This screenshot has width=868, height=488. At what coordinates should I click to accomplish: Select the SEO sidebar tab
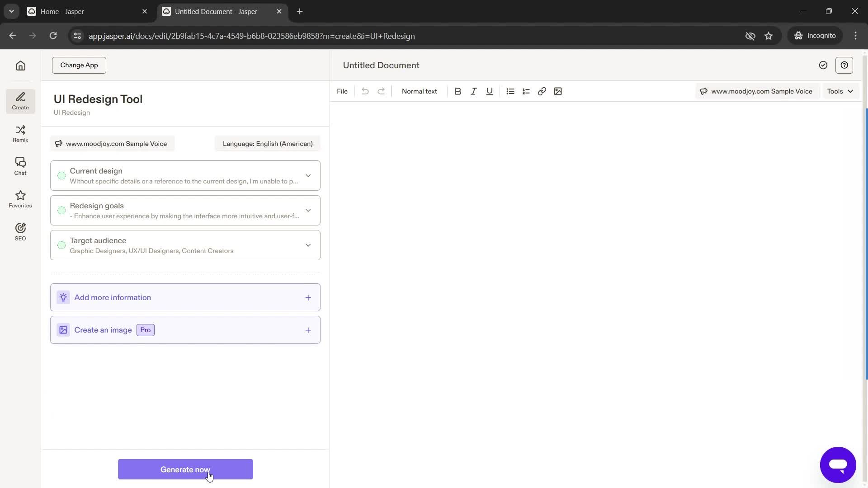tap(20, 231)
